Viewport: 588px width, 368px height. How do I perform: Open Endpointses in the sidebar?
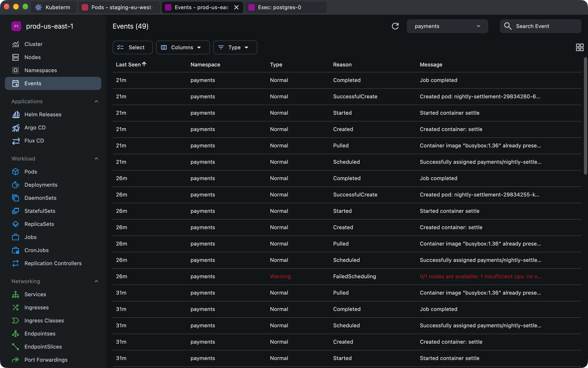pyautogui.click(x=53, y=334)
